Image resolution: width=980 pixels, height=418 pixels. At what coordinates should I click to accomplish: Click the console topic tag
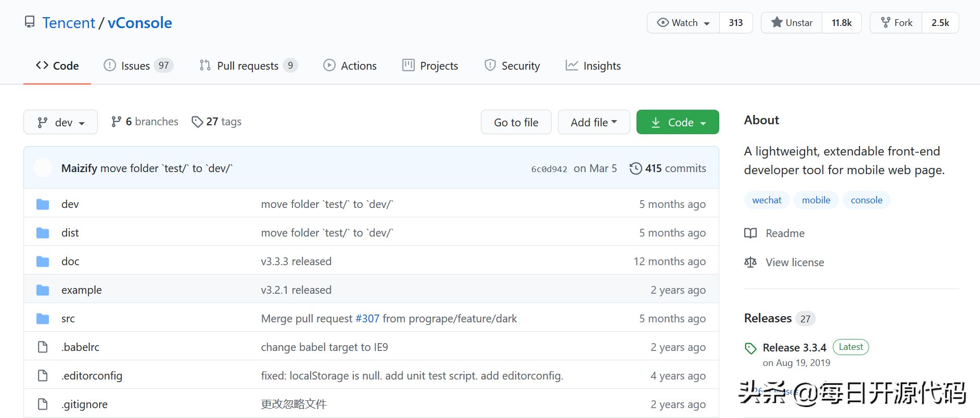(x=867, y=200)
